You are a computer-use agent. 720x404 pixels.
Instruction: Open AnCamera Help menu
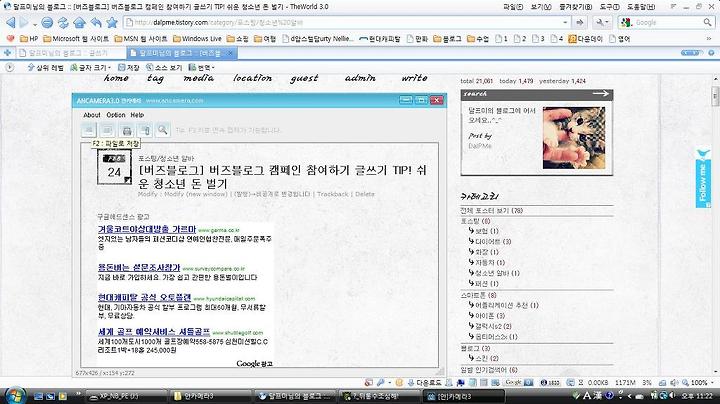pos(137,115)
